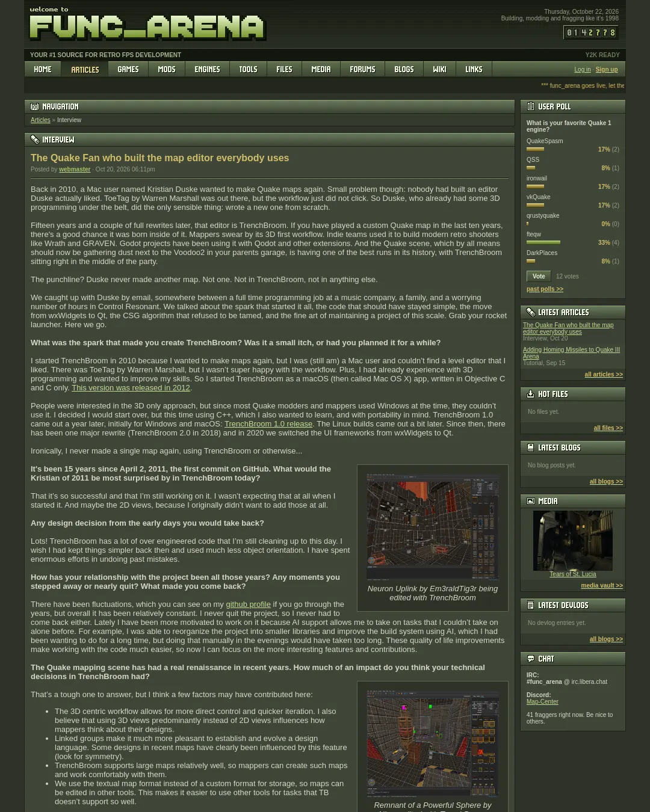Screen dimensions: 650x812
Task: Click the Latest Blogs header icon
Action: pos(531,448)
